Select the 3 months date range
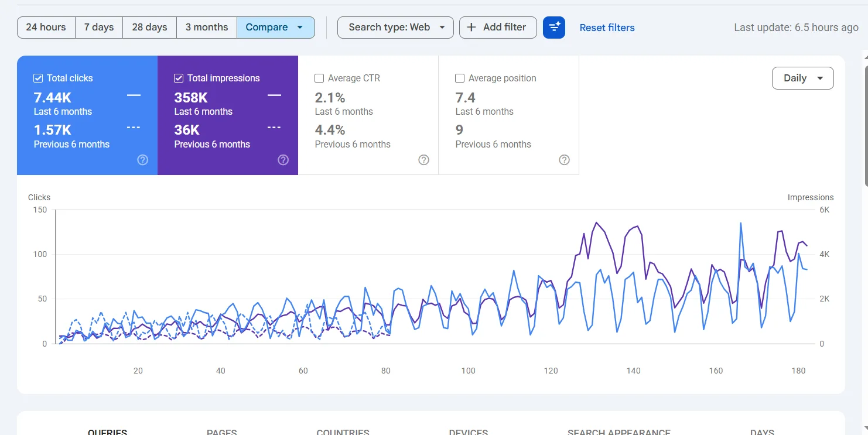 pos(207,28)
